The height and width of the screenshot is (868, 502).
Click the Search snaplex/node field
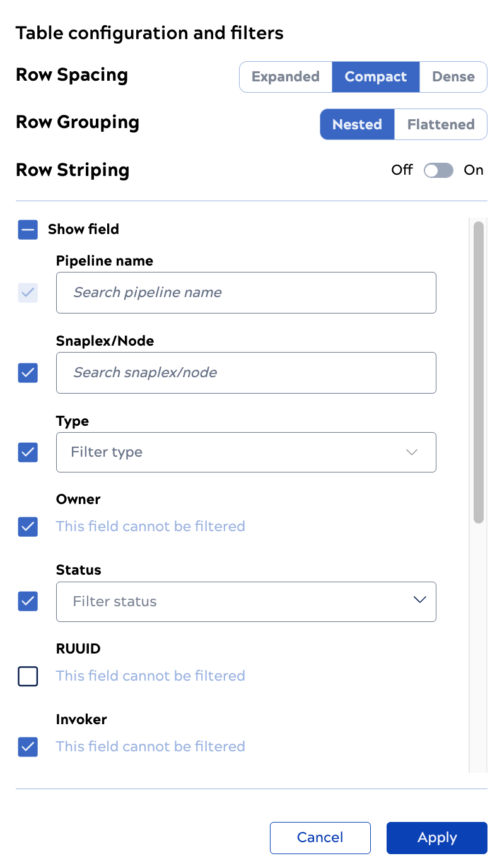tap(246, 373)
